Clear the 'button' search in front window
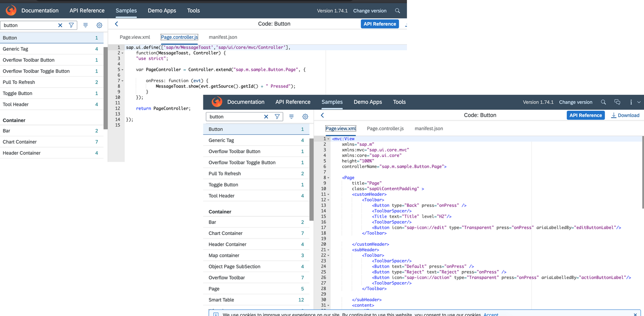Image resolution: width=644 pixels, height=316 pixels. [266, 116]
